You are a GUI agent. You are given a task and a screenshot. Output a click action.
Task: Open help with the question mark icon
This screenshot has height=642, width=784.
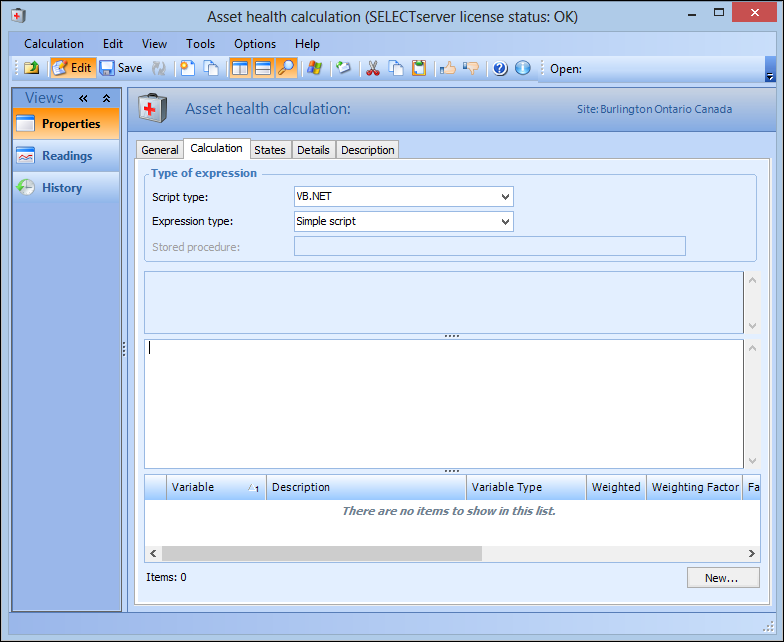coord(500,68)
